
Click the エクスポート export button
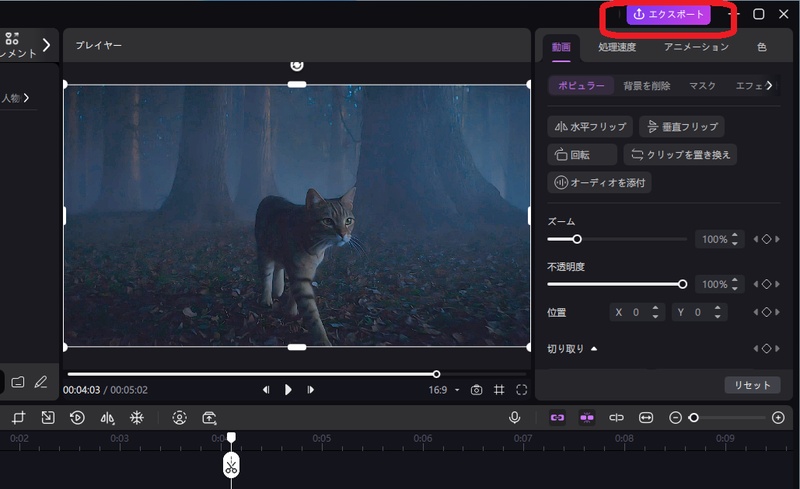point(668,15)
